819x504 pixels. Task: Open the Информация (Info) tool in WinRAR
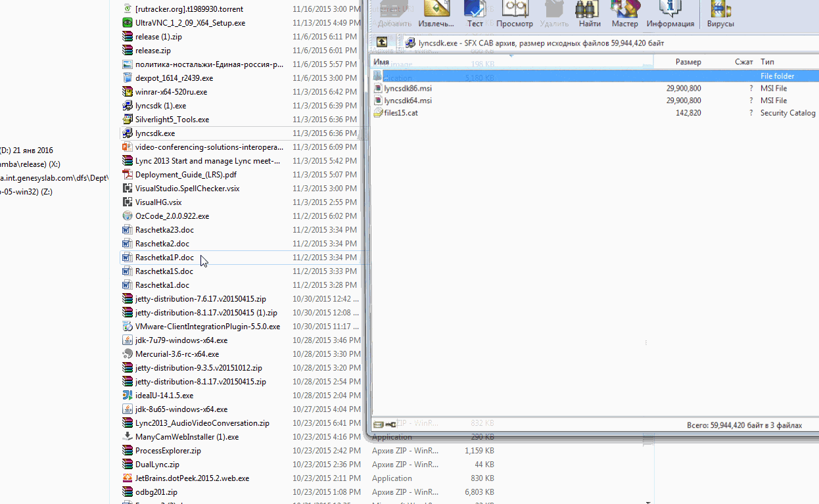pos(670,14)
